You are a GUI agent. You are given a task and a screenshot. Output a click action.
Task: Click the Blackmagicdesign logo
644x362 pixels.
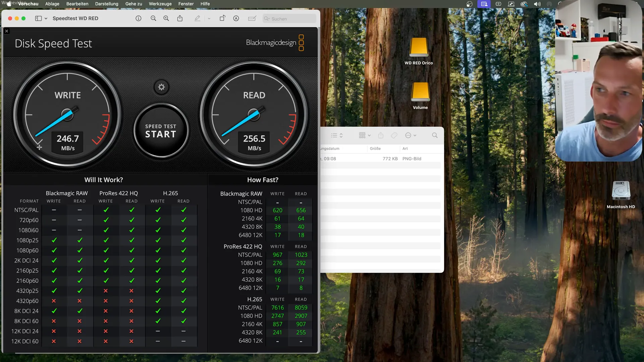pos(275,43)
